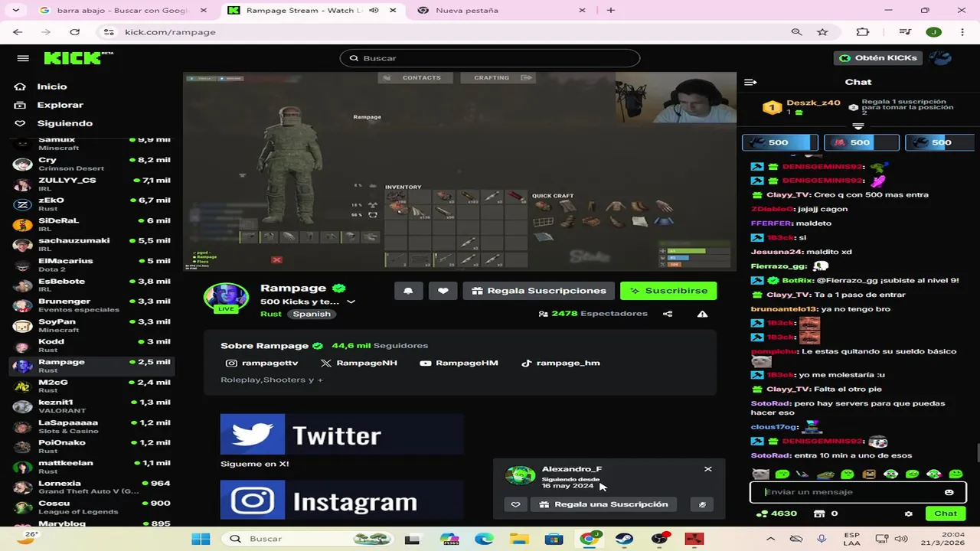Open Steam from the taskbar
Viewport: 980px width, 551px height.
tap(624, 539)
